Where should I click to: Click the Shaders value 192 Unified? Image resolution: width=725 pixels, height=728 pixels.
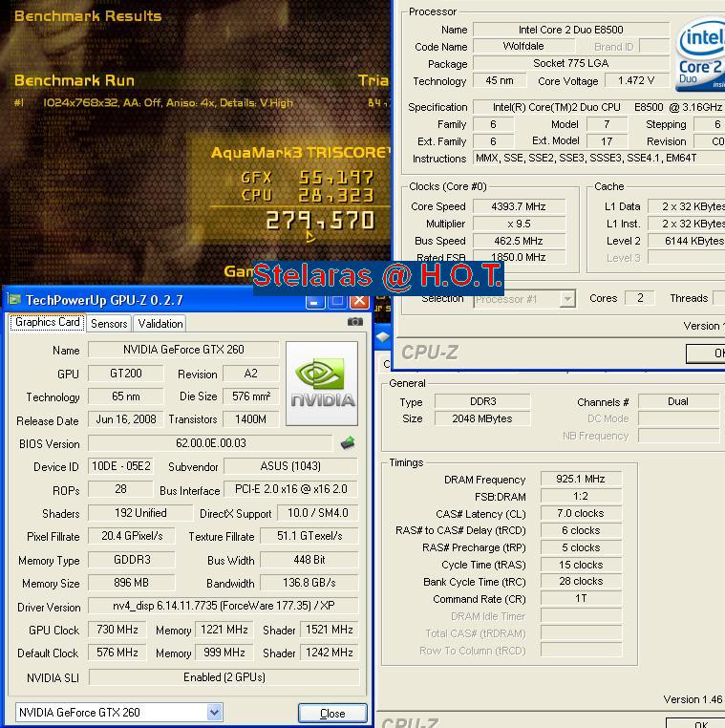coord(140,513)
